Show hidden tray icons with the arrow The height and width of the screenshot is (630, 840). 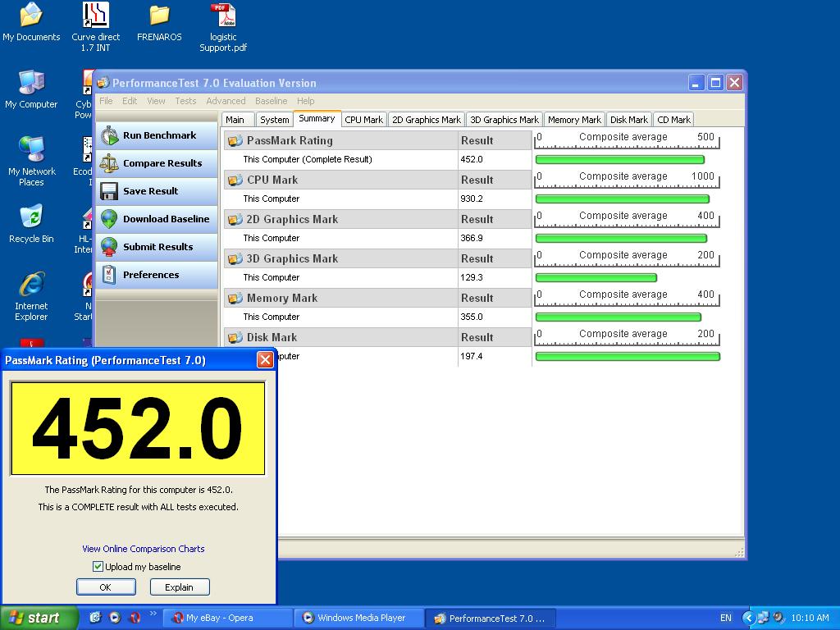pyautogui.click(x=748, y=618)
